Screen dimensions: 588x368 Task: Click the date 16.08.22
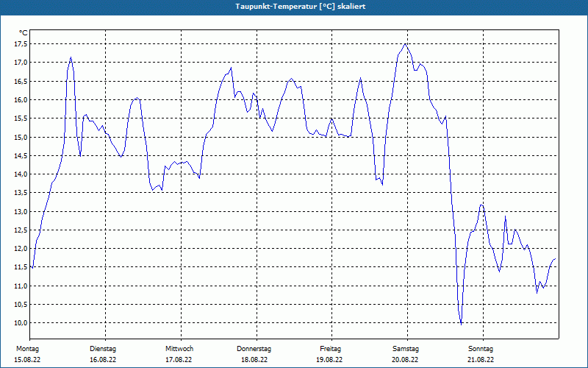click(x=103, y=360)
